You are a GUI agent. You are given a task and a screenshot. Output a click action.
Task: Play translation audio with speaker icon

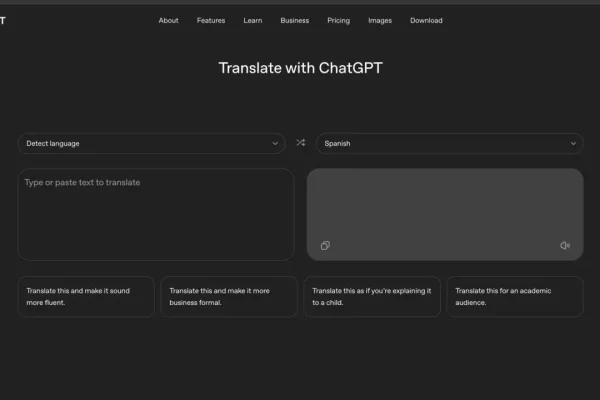(565, 245)
